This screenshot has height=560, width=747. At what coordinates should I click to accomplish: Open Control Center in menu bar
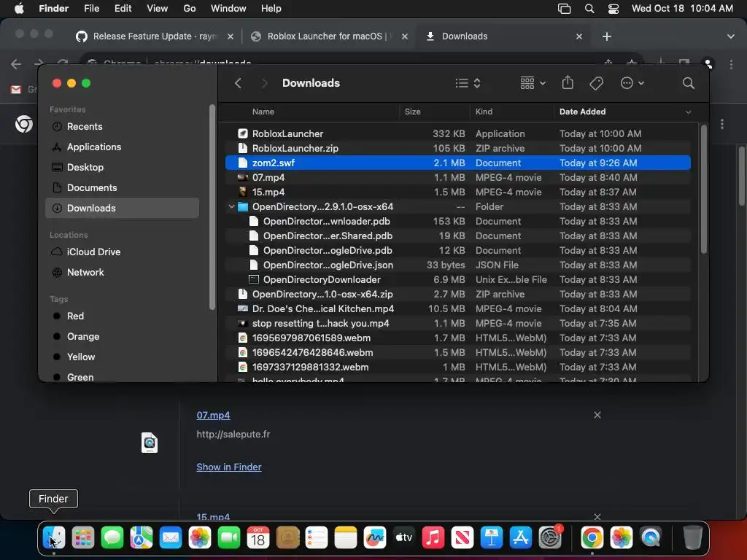[613, 9]
